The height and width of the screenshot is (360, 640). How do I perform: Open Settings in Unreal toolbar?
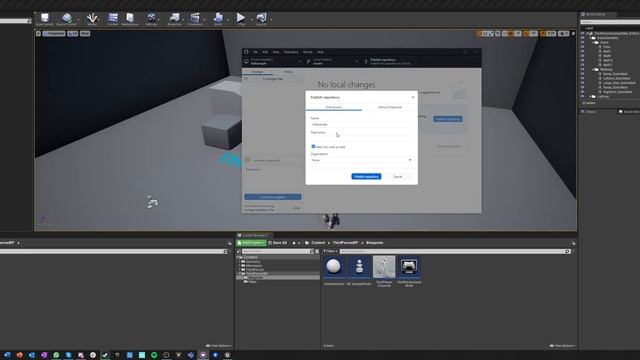click(151, 18)
